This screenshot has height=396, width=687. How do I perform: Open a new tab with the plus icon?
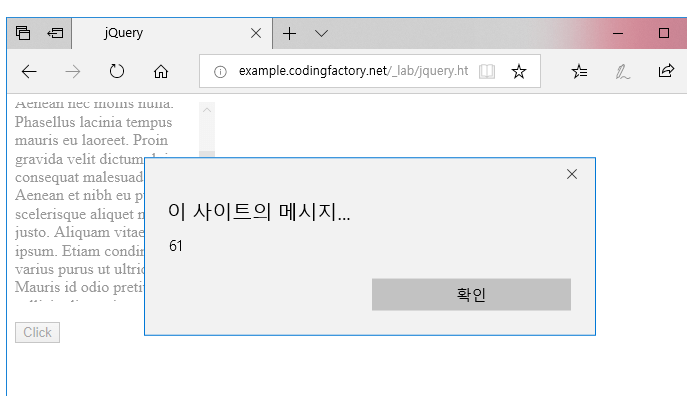(290, 33)
